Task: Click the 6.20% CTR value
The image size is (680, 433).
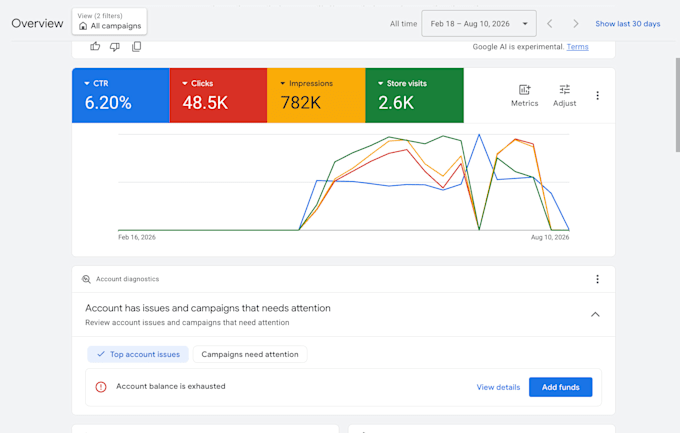Action: [108, 103]
